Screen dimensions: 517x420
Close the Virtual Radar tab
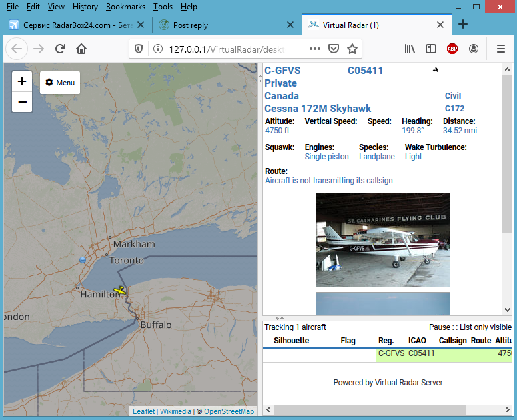440,25
